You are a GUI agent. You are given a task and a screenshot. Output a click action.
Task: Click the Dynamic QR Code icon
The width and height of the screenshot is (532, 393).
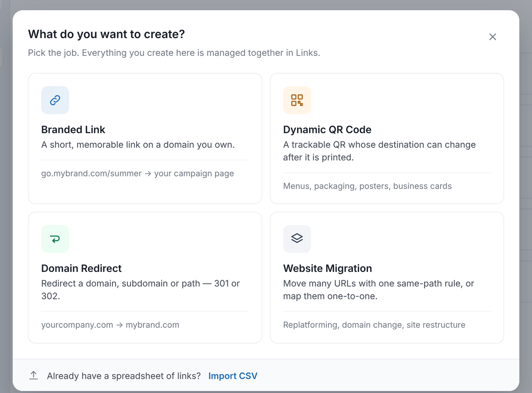[297, 100]
